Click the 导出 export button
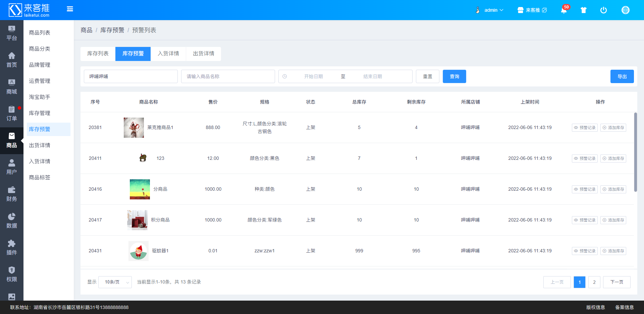The width and height of the screenshot is (644, 314). (x=622, y=76)
